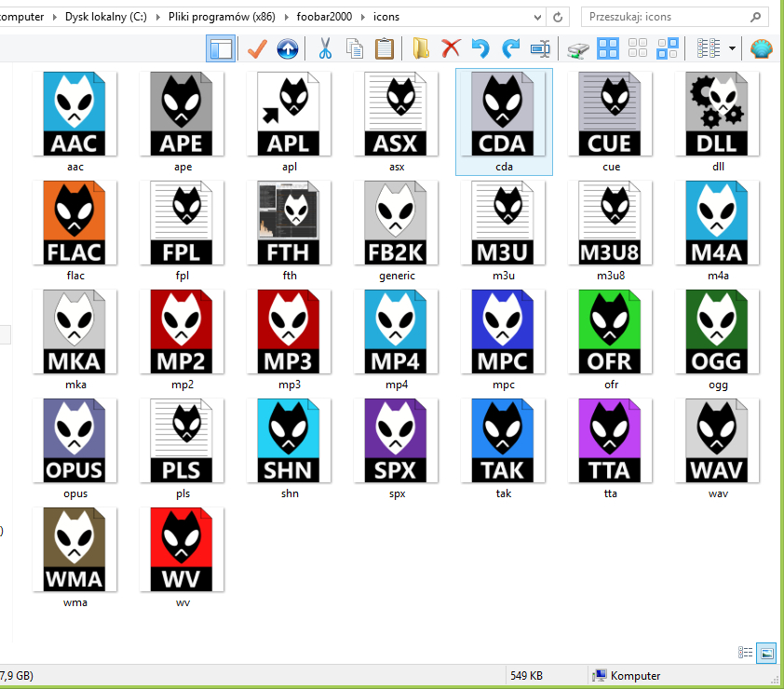The height and width of the screenshot is (689, 784).
Task: Navigate to Pliki programów (x86) breadcrumb
Action: [222, 17]
